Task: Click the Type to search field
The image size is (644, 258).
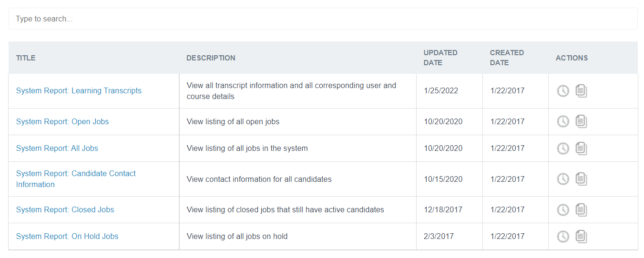Action: (323, 19)
